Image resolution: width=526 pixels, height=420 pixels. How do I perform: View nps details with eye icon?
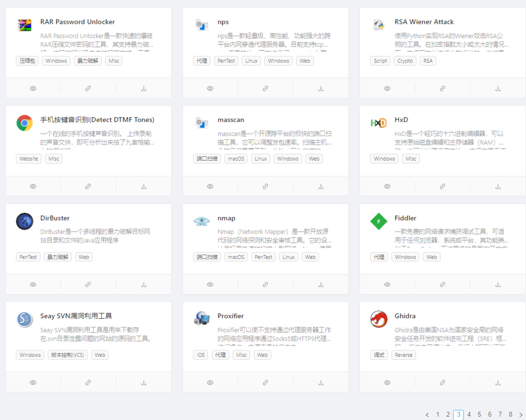point(210,89)
